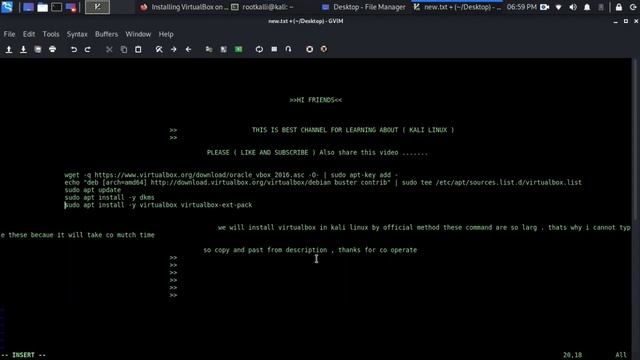Screen dimensions: 640x360
Task: Click the 'PLEASE ( LIKE AND SUBSCRIBE )' line
Action: (317, 153)
